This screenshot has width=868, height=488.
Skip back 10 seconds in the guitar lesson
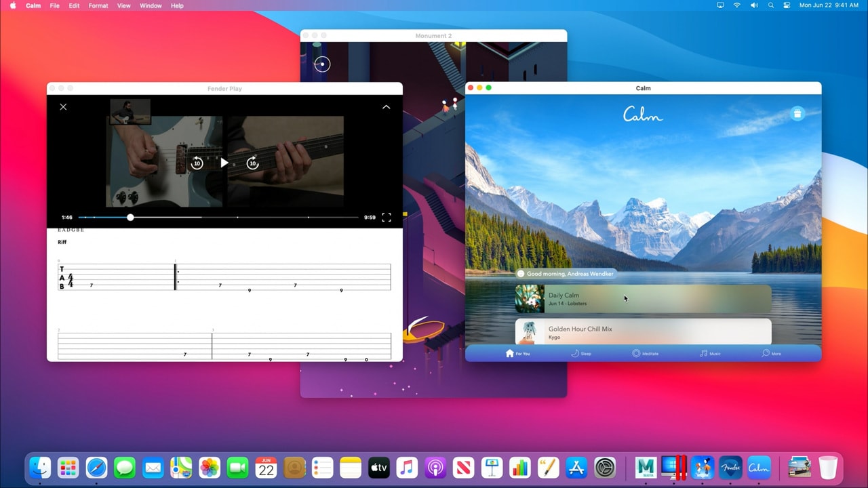click(x=197, y=163)
